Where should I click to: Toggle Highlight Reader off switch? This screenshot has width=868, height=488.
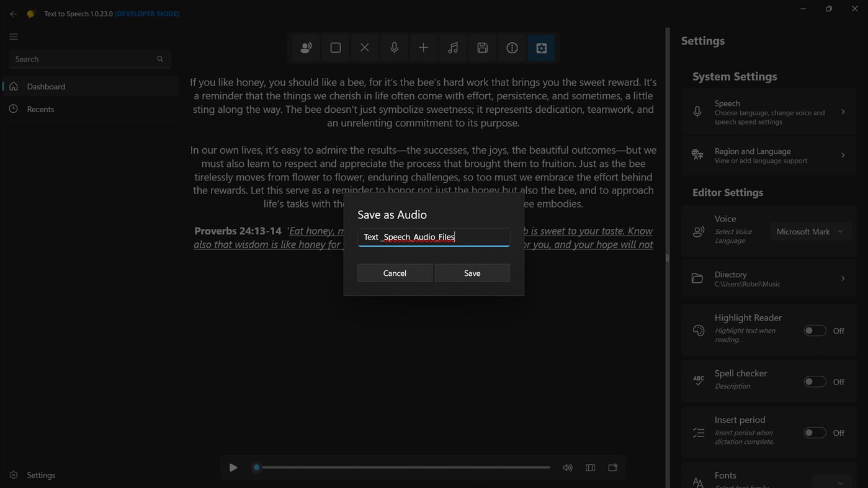click(x=815, y=331)
